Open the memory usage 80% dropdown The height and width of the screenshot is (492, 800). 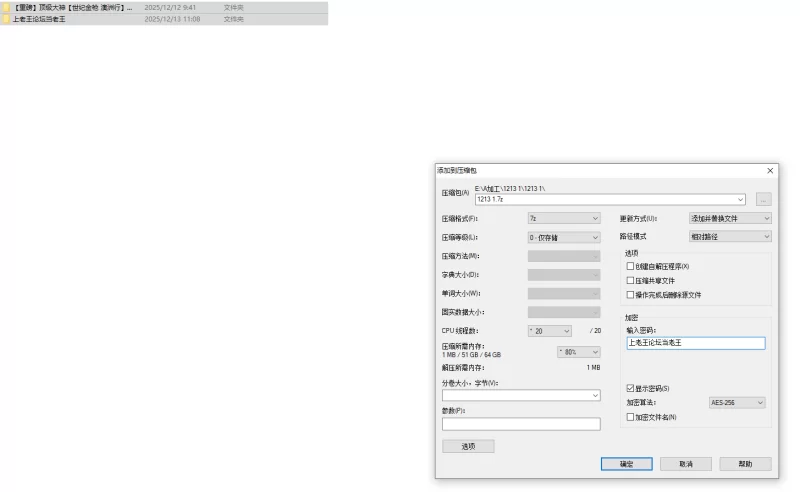579,352
